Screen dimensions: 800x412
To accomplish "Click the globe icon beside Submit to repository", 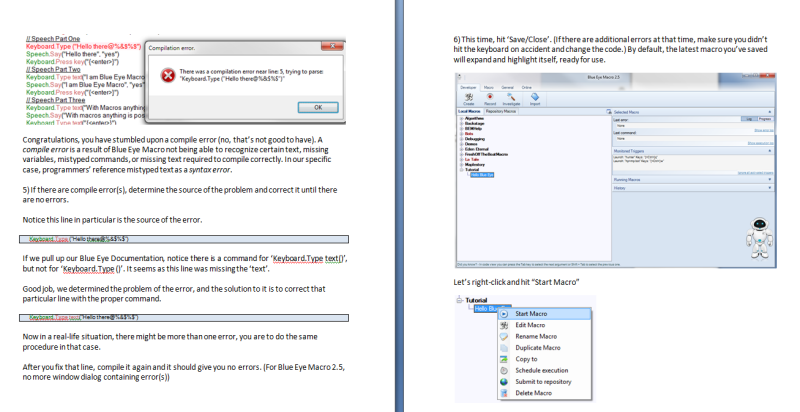I will tap(504, 381).
